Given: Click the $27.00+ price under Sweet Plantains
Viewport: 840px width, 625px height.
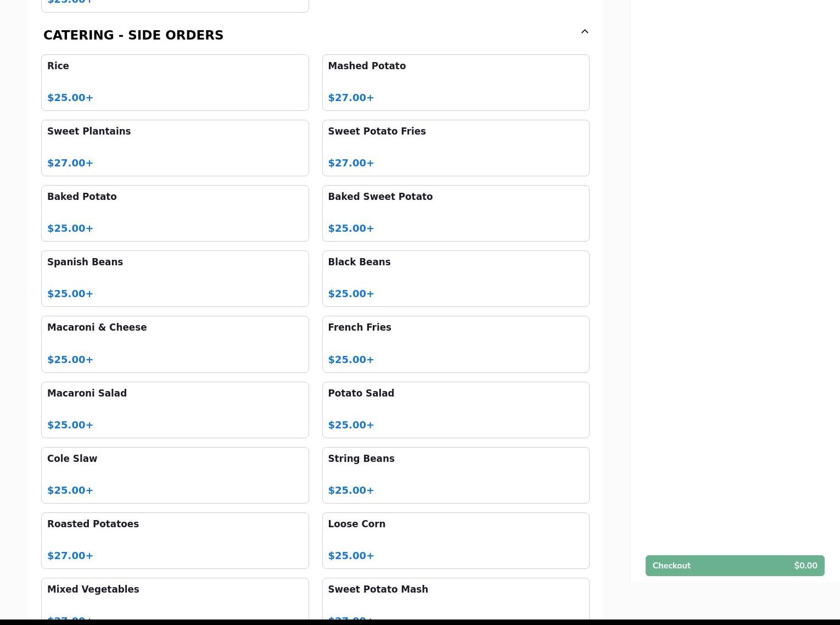Looking at the screenshot, I should point(70,163).
